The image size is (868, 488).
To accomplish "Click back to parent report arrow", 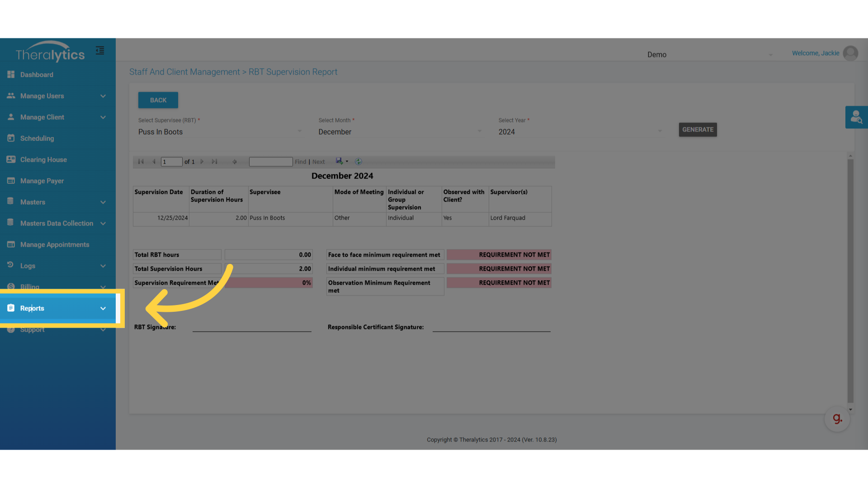I will pos(235,162).
